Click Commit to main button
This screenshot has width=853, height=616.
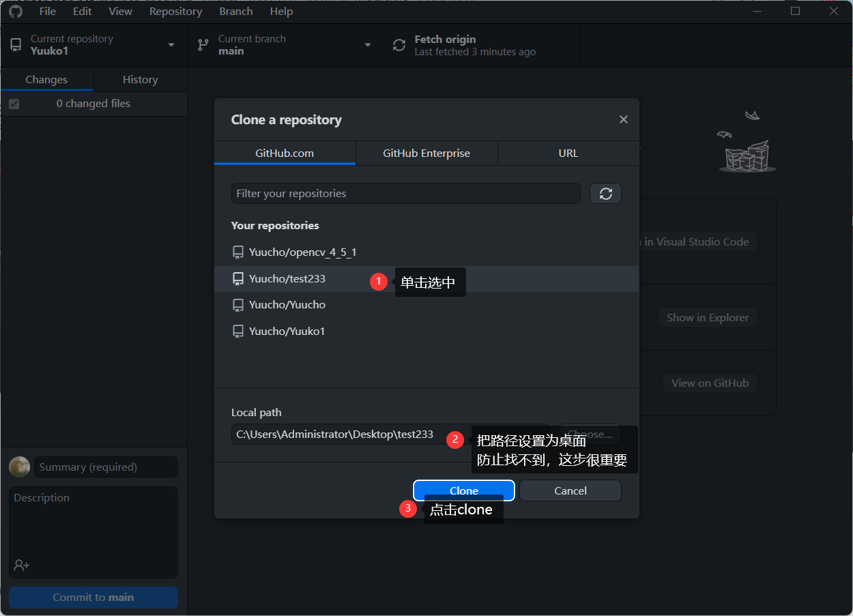click(93, 598)
